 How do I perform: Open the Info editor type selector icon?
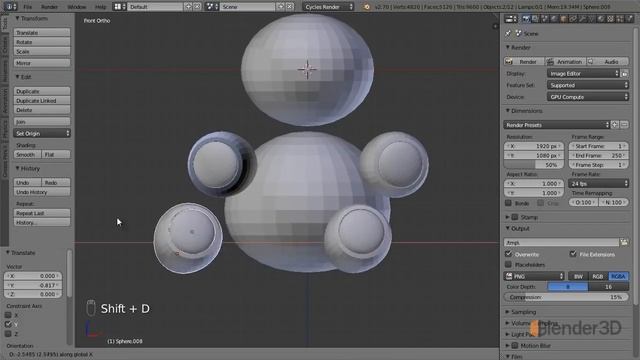[x=10, y=7]
